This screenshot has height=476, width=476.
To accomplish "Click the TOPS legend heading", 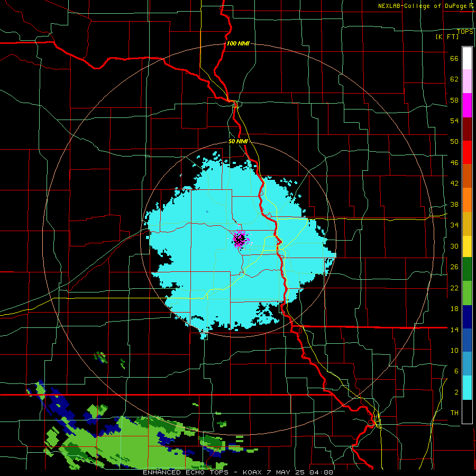I will tap(465, 31).
